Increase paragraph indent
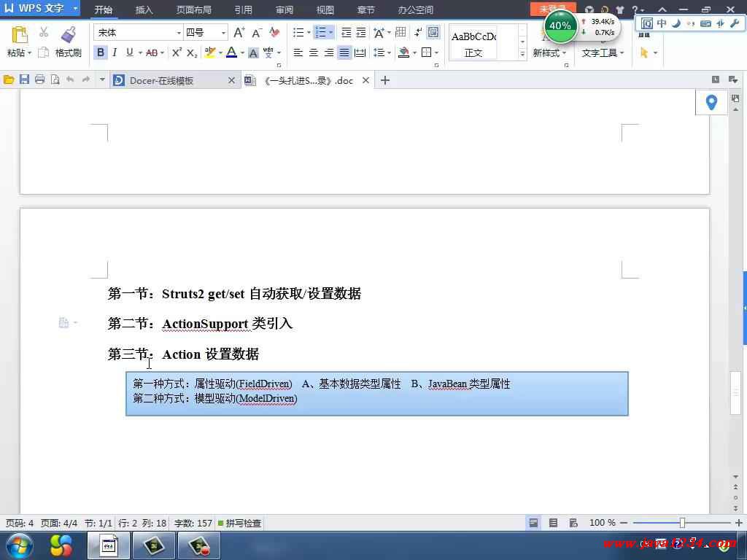 (361, 32)
